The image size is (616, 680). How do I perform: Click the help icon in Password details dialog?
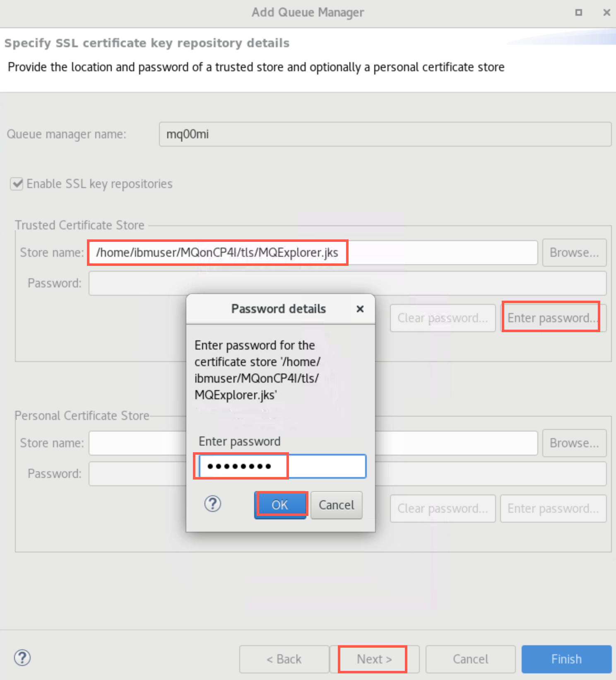(213, 504)
